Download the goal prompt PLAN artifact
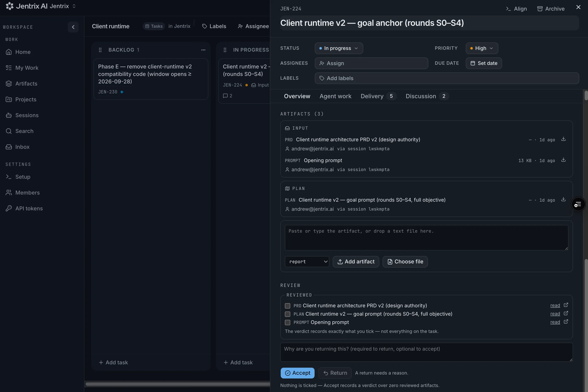The height and width of the screenshot is (392, 588). pos(563,199)
